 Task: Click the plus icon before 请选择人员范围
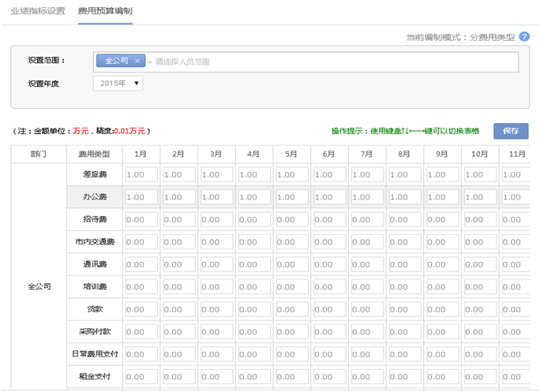150,62
